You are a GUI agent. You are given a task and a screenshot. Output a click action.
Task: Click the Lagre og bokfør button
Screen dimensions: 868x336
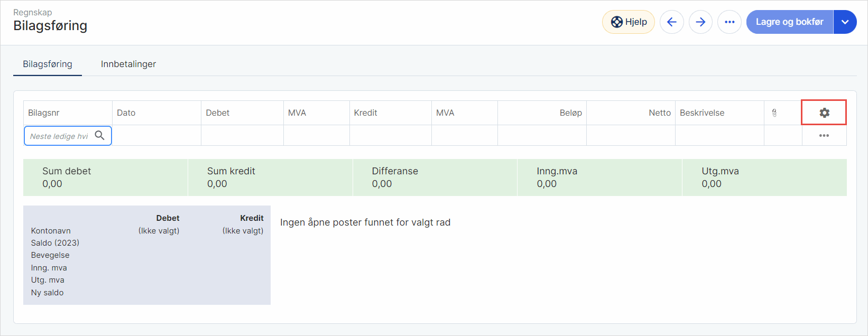[789, 22]
